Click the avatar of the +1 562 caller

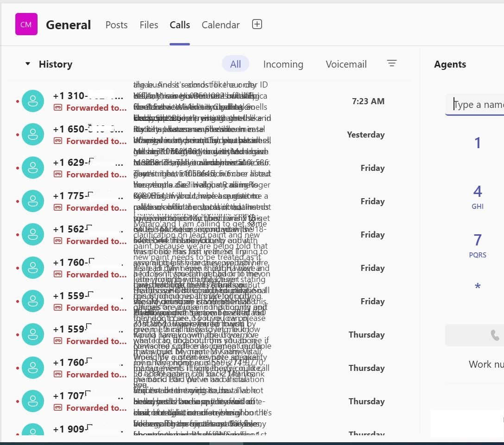coord(33,235)
